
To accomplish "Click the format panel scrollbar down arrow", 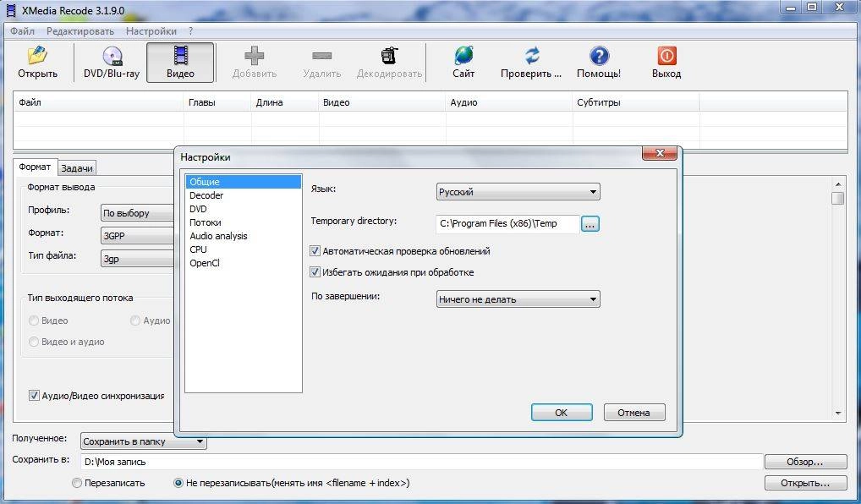I will pyautogui.click(x=838, y=413).
